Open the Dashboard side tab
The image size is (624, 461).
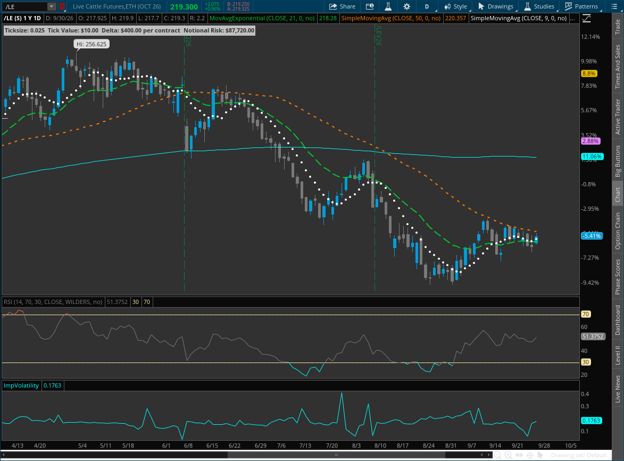(618, 320)
